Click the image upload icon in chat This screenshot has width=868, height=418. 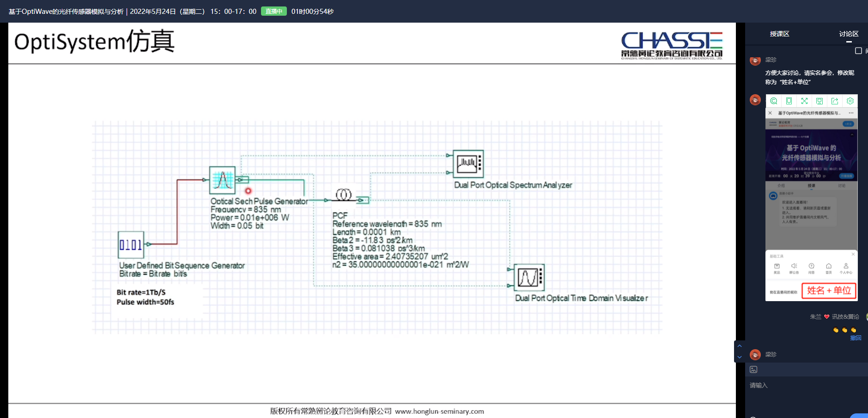[x=753, y=370]
